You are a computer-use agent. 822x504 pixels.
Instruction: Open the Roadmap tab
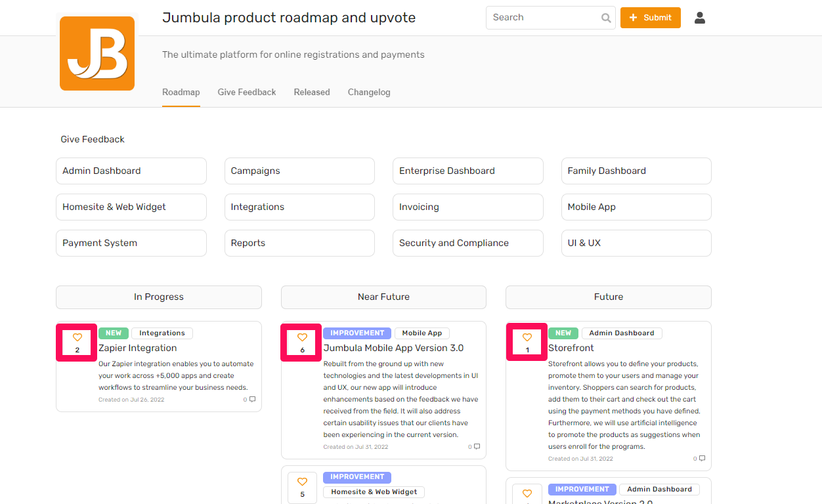coord(181,92)
